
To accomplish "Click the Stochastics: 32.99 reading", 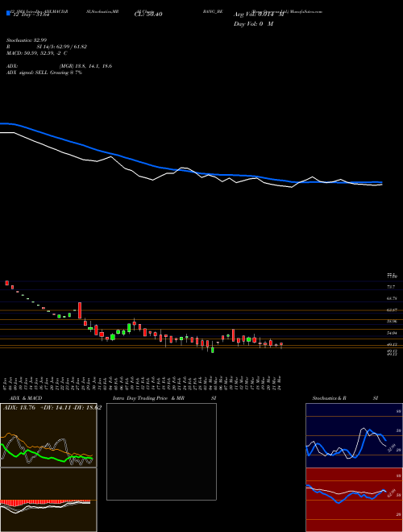I will tap(27, 40).
